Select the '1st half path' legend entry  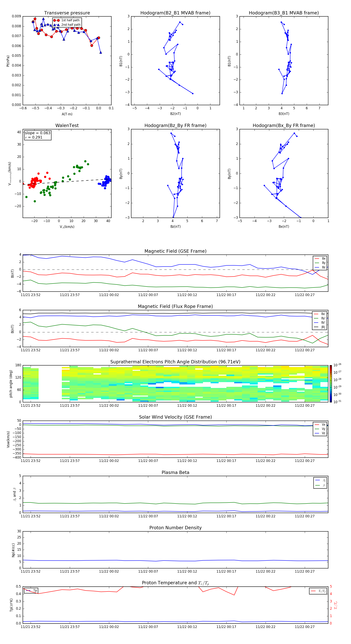tap(67, 20)
